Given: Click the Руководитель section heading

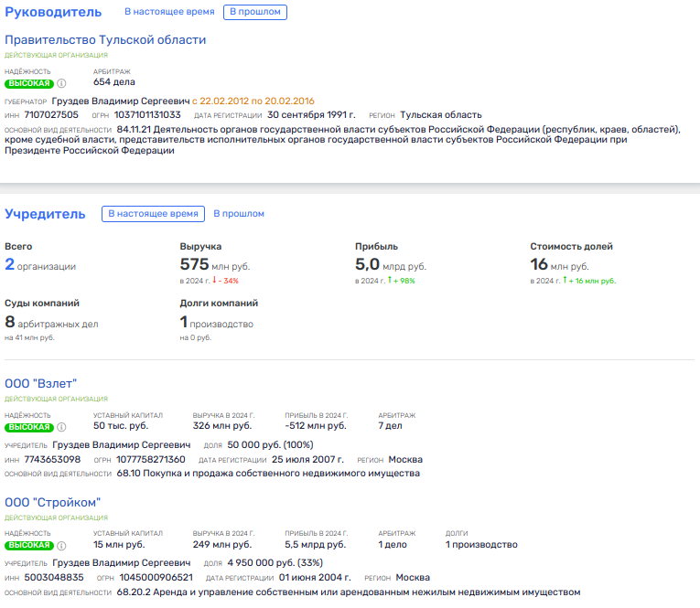Looking at the screenshot, I should [x=53, y=12].
